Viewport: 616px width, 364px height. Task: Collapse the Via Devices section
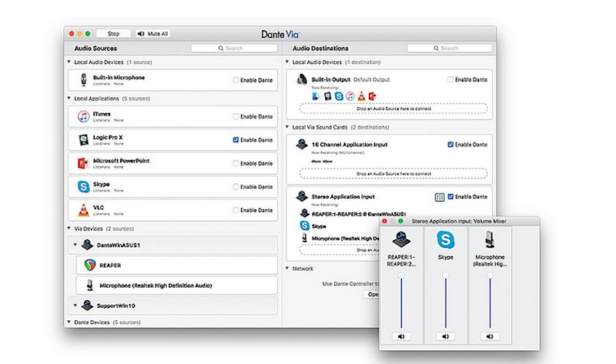[69, 228]
